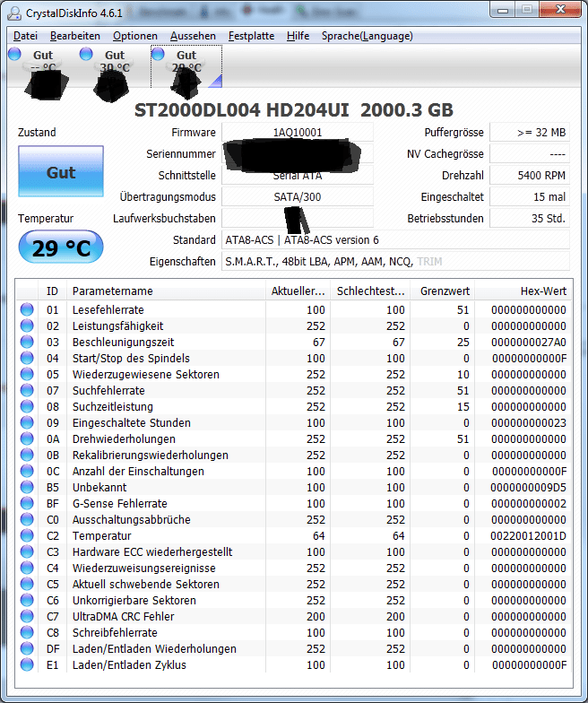
Task: Click the Hex-Wert column header
Action: point(523,291)
